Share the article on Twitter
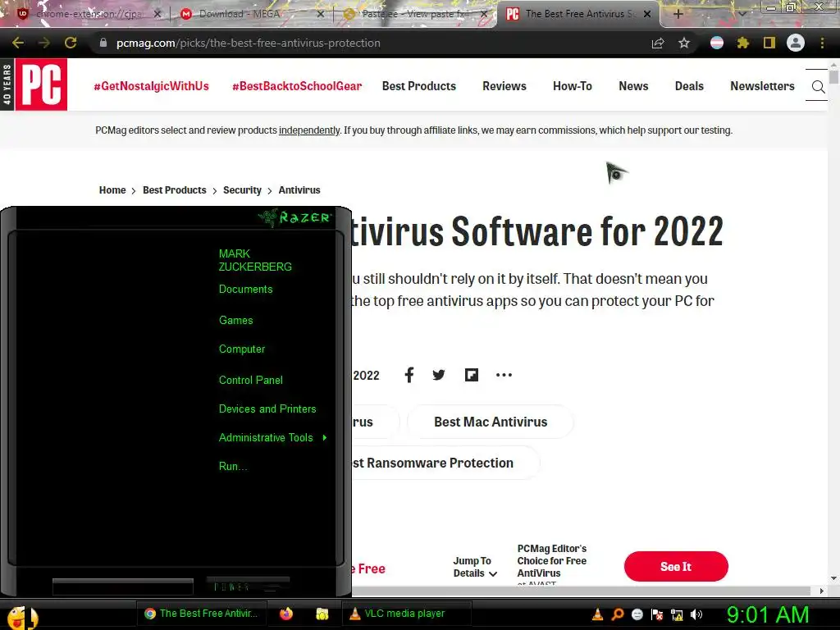Screen dimensions: 840x630 click(439, 375)
